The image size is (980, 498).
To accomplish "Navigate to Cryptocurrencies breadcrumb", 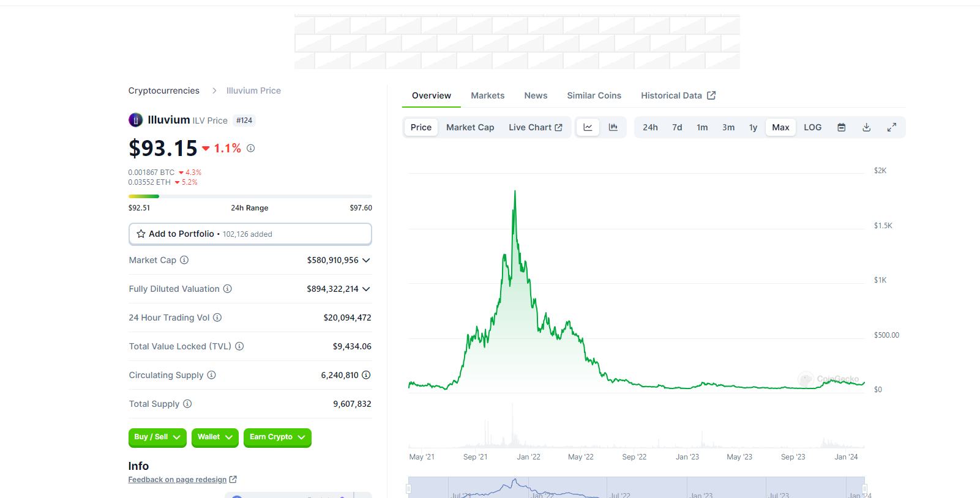I will pos(163,91).
